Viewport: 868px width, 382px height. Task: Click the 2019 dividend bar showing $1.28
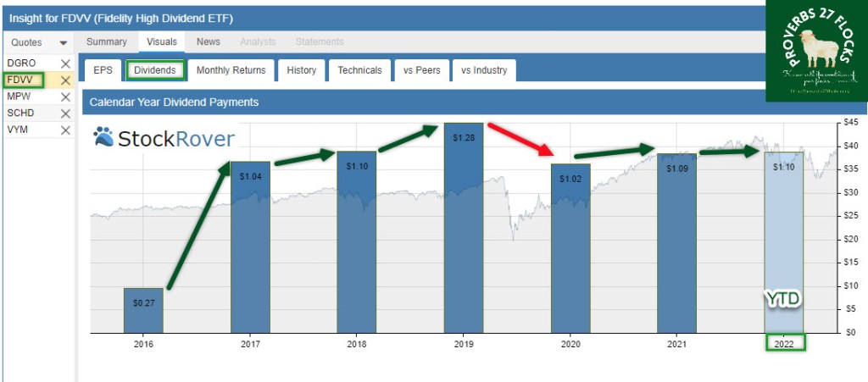click(x=463, y=229)
